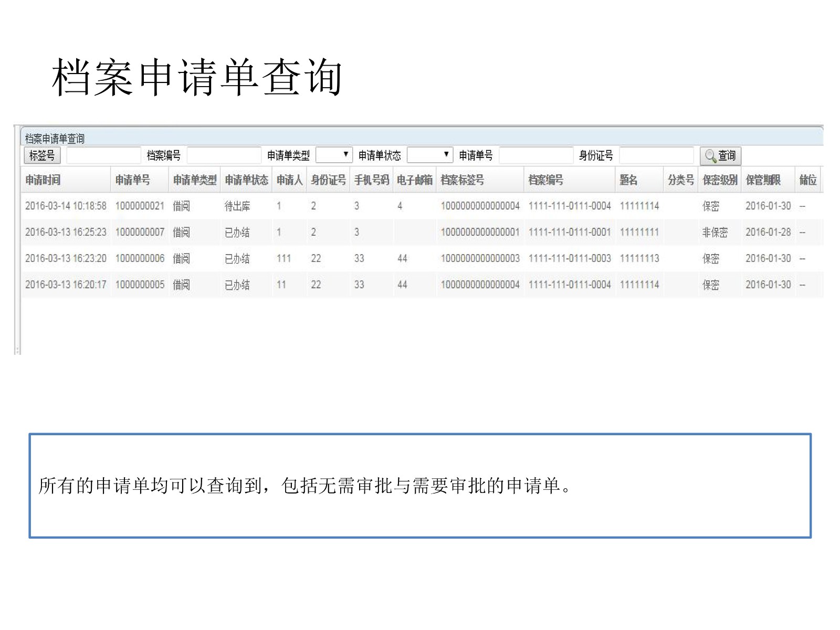Sort by 申请时间 column header
The image size is (840, 630).
tap(43, 180)
